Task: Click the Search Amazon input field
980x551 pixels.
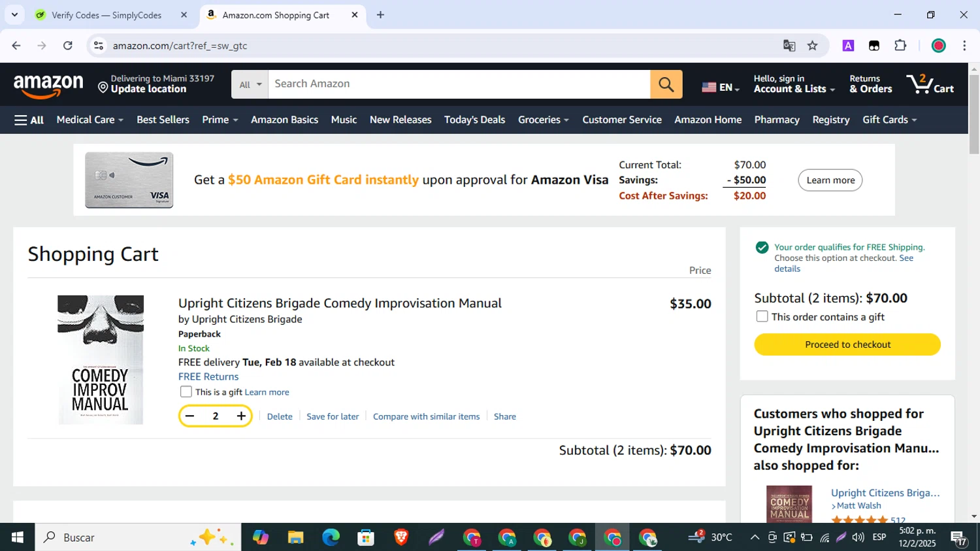Action: pyautogui.click(x=459, y=84)
